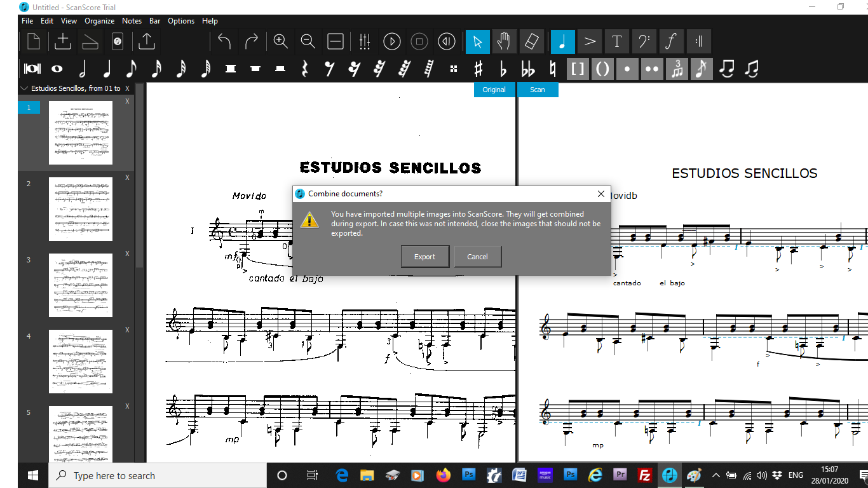Image resolution: width=868 pixels, height=488 pixels.
Task: Toggle the parentheses button
Action: pyautogui.click(x=602, y=69)
